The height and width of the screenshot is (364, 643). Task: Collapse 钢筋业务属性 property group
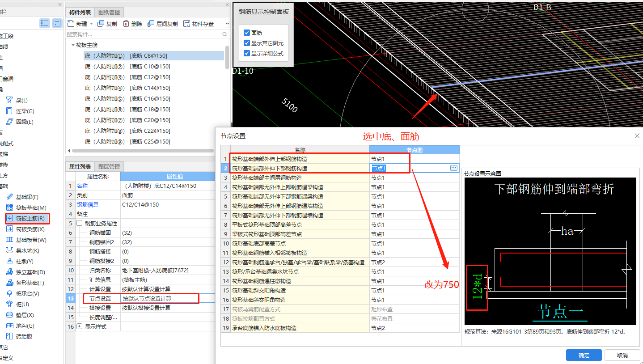[79, 223]
